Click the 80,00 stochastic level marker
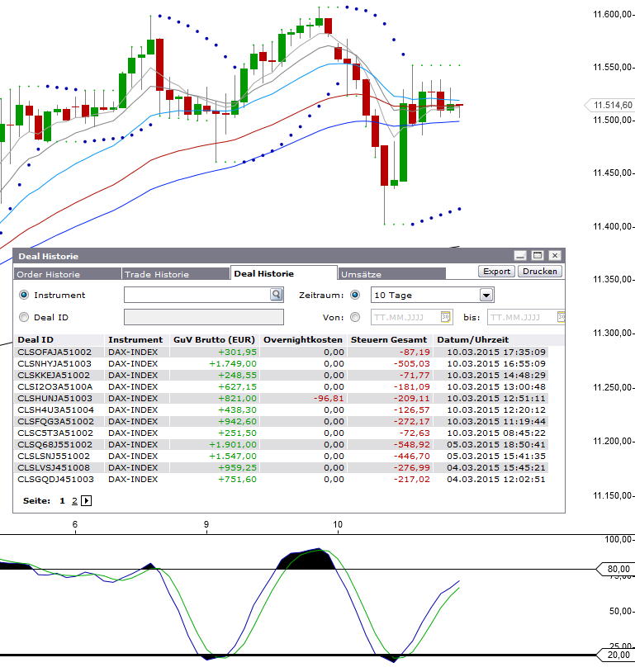 click(x=616, y=569)
